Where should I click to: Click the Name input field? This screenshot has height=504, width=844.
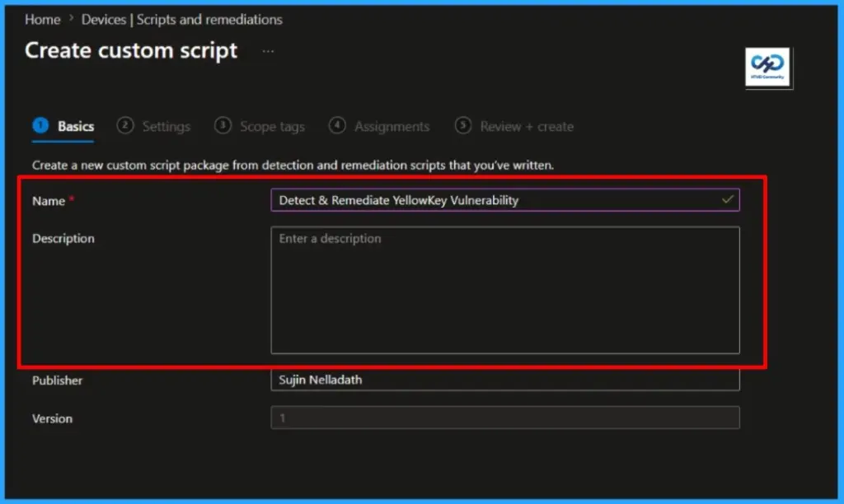click(x=505, y=200)
